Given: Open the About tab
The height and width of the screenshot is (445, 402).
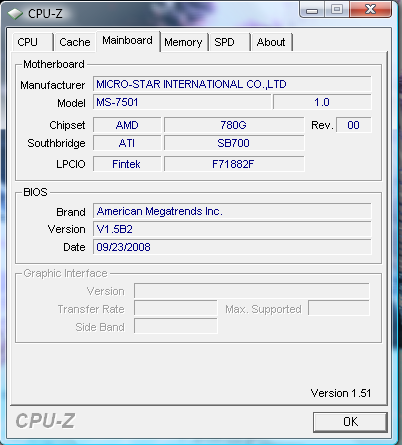Looking at the screenshot, I should (272, 42).
